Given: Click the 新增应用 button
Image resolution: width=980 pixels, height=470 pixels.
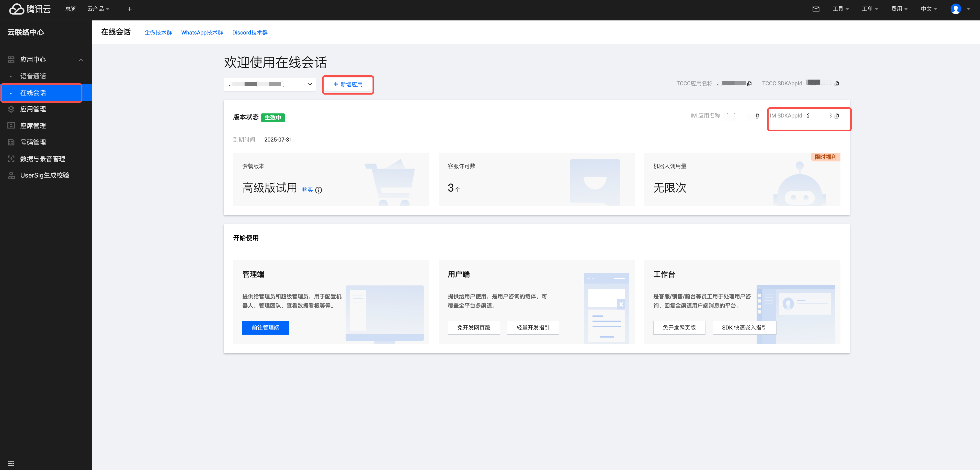Looking at the screenshot, I should click(348, 84).
